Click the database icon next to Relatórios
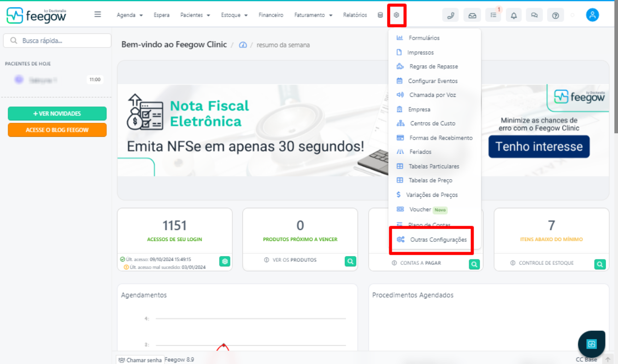 [380, 15]
